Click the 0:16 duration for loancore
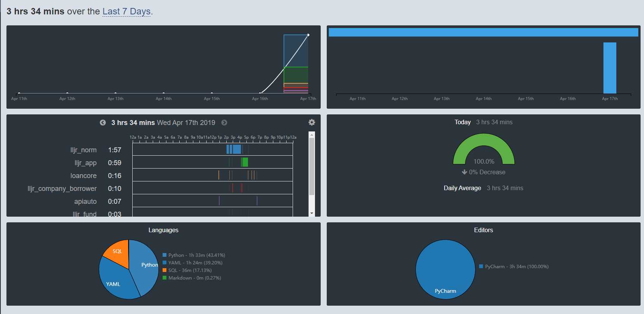This screenshot has height=314, width=644. 114,176
